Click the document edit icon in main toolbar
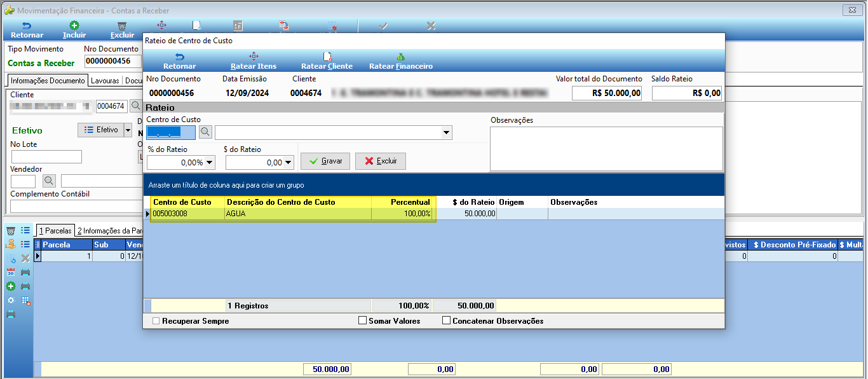 pos(197,25)
